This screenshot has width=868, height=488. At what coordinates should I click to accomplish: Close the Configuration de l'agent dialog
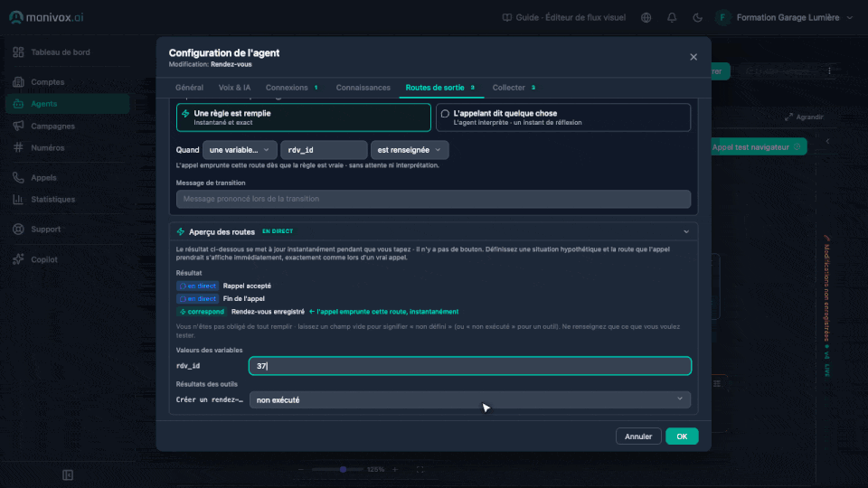pyautogui.click(x=693, y=57)
